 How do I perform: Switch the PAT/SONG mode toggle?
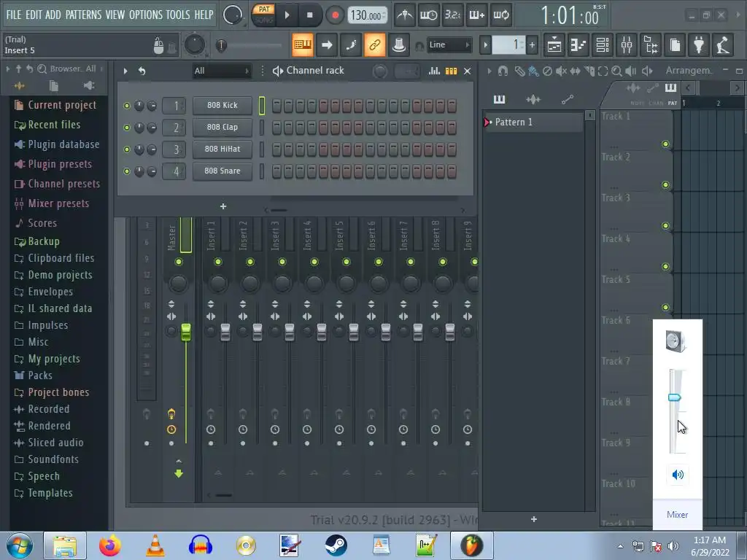(x=264, y=15)
